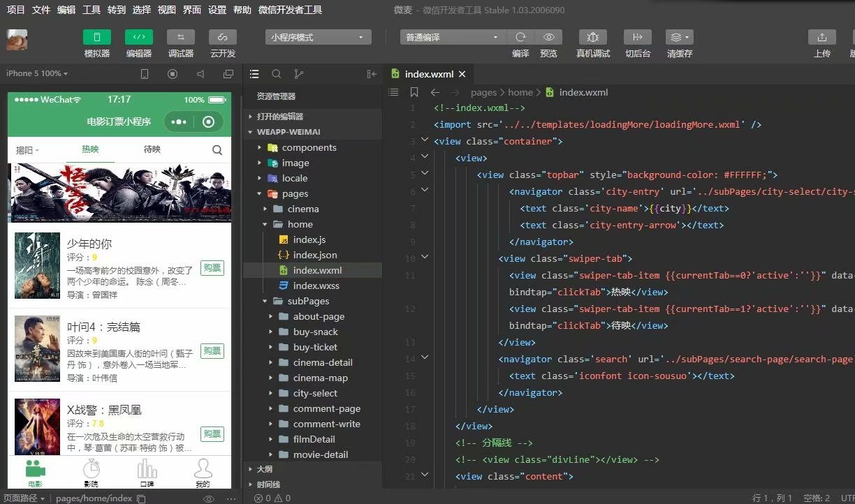Collapse the sidebar panel icon
855x504 pixels.
click(372, 74)
